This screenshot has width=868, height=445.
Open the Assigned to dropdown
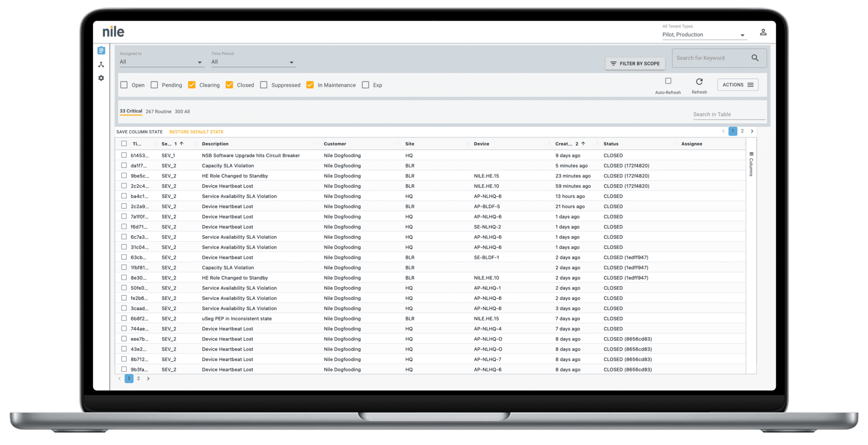point(199,62)
